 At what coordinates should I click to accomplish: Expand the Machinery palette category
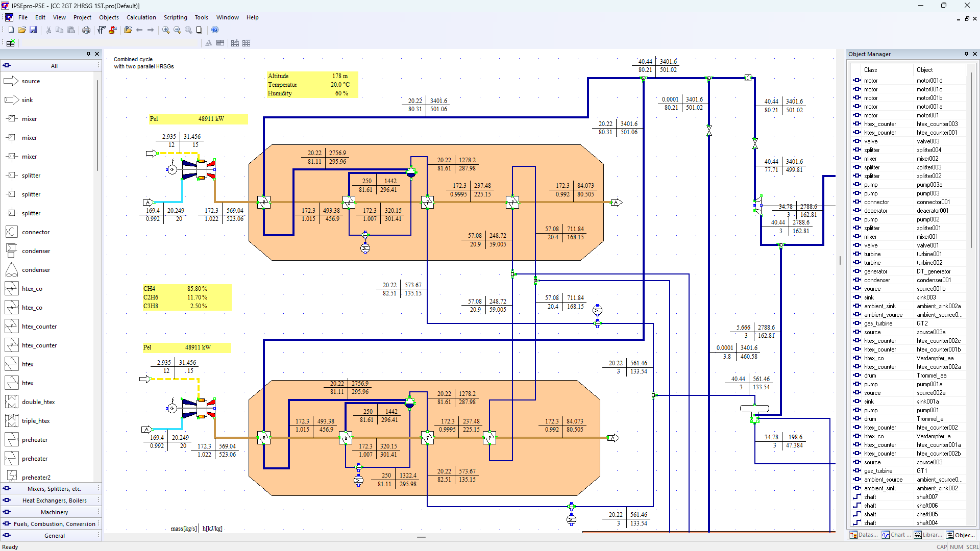[x=54, y=512]
